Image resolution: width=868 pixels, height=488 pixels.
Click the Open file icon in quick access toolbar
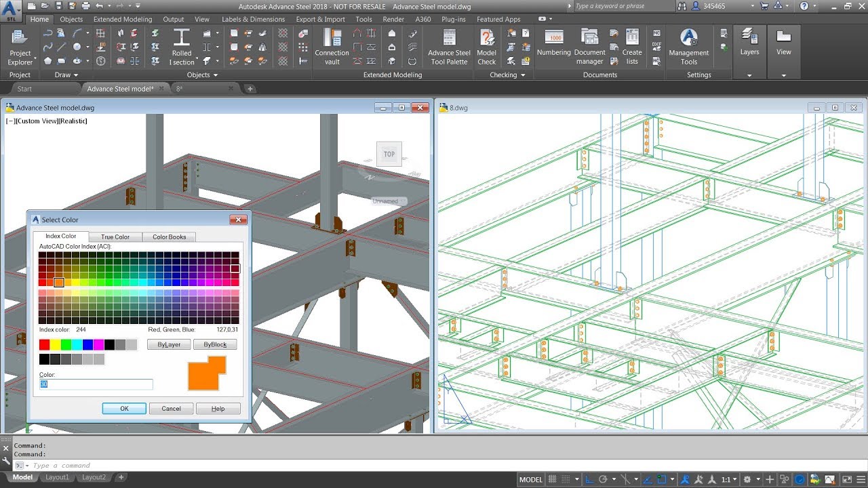click(x=45, y=6)
